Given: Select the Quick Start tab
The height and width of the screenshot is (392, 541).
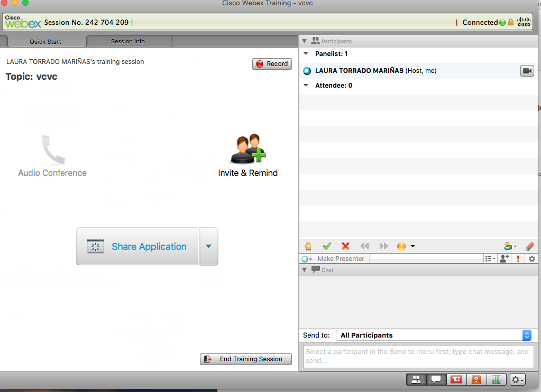Looking at the screenshot, I should coord(45,41).
